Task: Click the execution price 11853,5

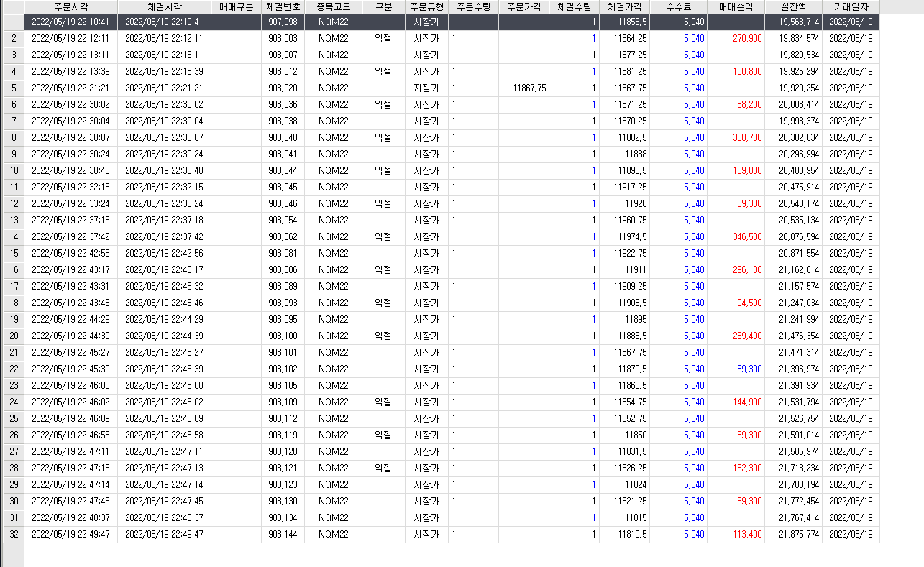Action: click(632, 22)
